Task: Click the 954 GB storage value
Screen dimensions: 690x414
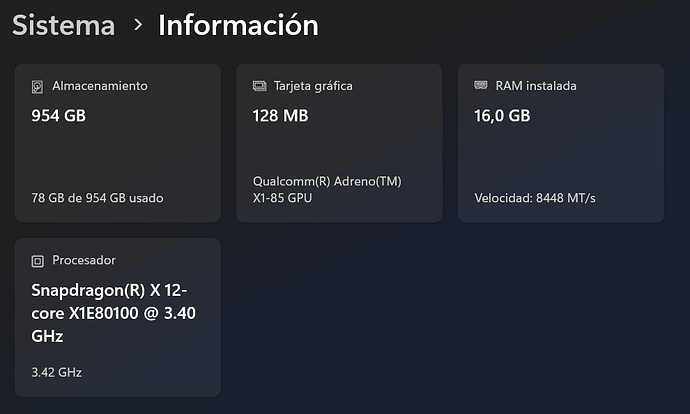Action: pos(58,116)
